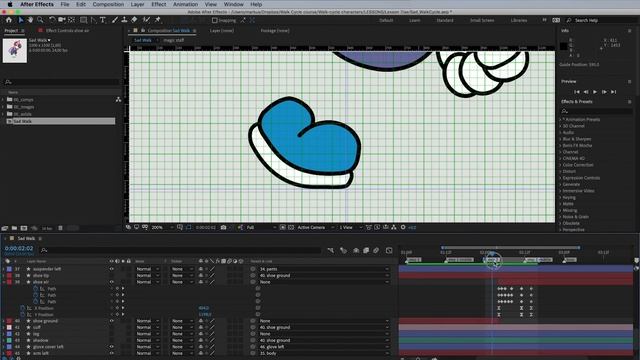
Task: Switch to the Small Screen workspace
Action: pyautogui.click(x=482, y=20)
